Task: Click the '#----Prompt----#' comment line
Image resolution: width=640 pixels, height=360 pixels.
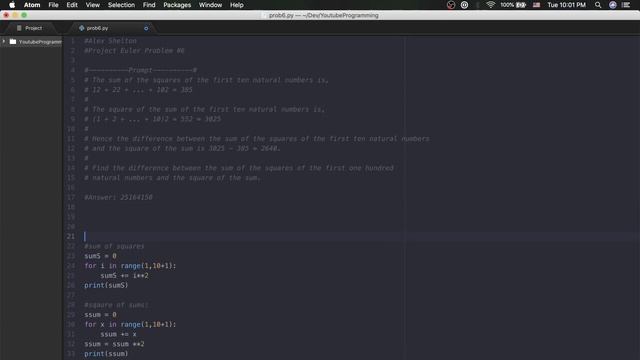Action: coord(140,70)
